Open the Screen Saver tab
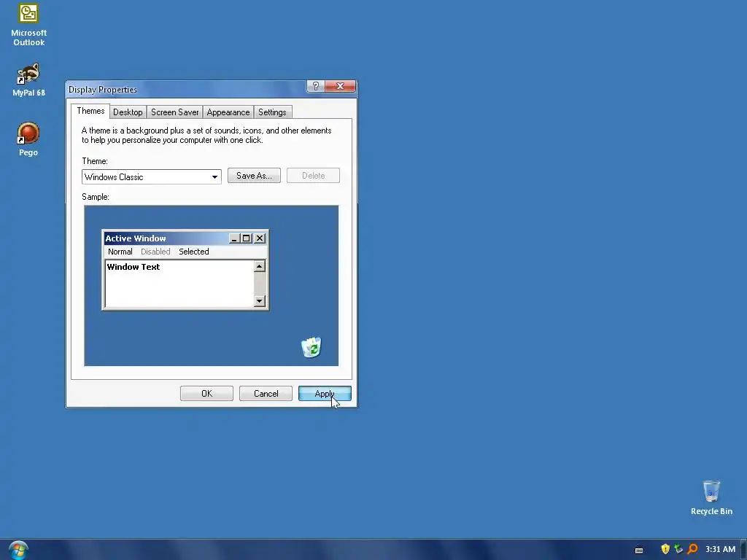The height and width of the screenshot is (560, 747). pos(175,112)
